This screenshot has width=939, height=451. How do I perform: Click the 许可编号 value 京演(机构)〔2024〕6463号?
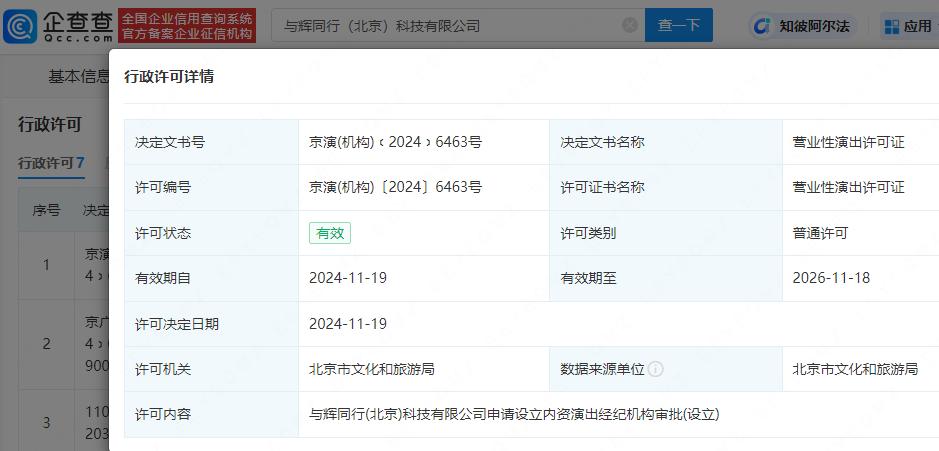tap(396, 187)
